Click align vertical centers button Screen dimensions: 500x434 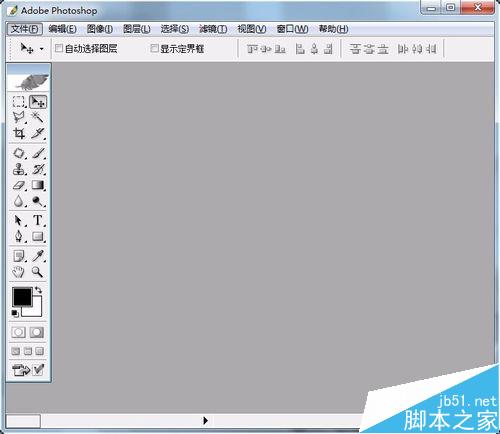click(x=266, y=49)
